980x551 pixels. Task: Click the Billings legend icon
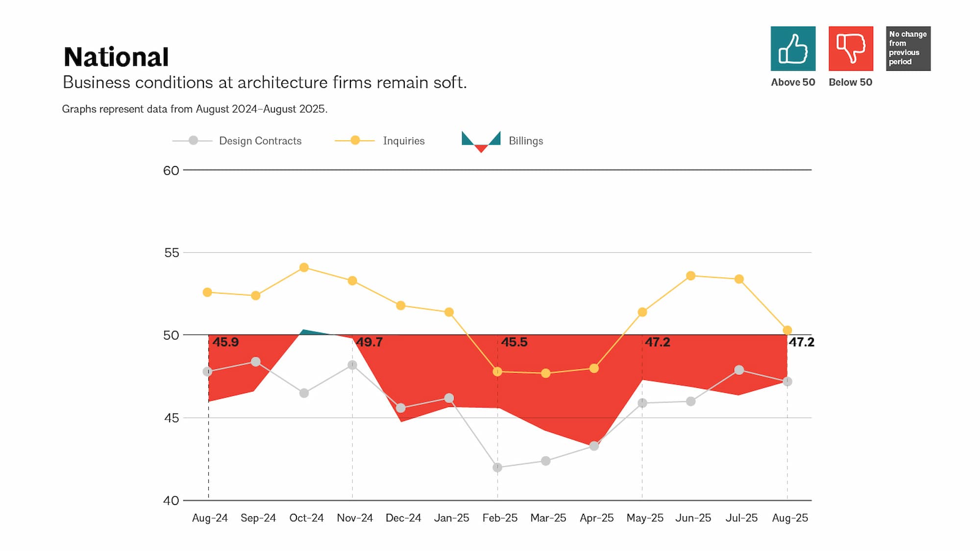(481, 141)
